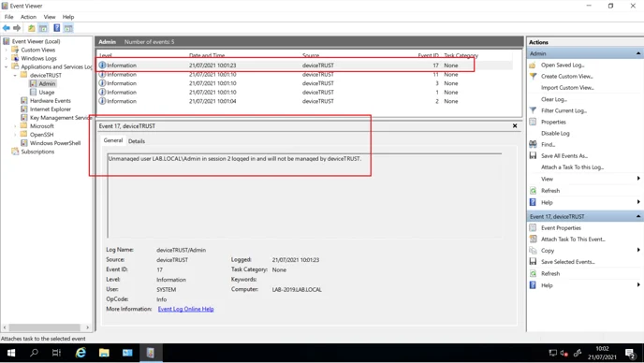Select the Event ID 17 row
The image size is (644, 363).
tap(304, 65)
